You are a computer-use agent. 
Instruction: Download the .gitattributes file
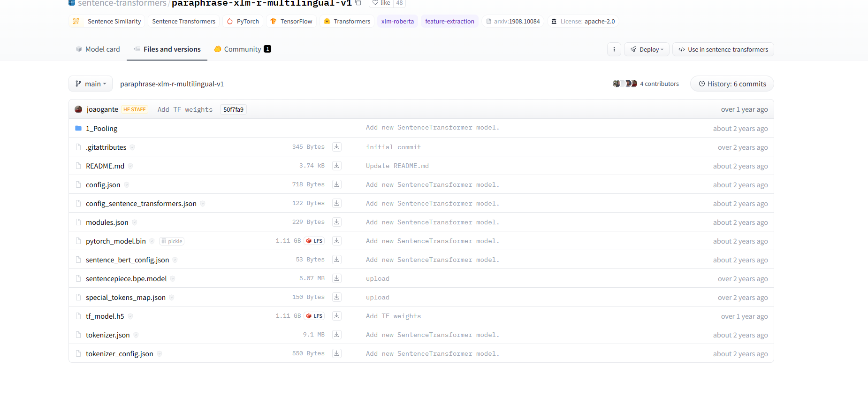click(x=336, y=147)
